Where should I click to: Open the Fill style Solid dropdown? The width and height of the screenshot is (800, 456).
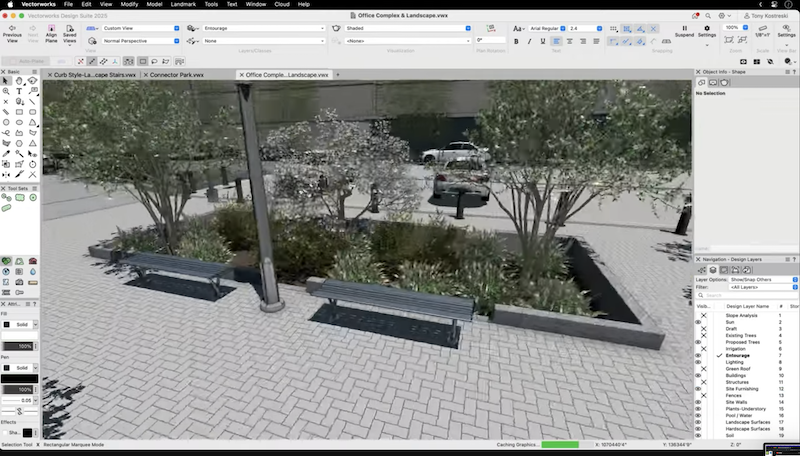[20, 324]
